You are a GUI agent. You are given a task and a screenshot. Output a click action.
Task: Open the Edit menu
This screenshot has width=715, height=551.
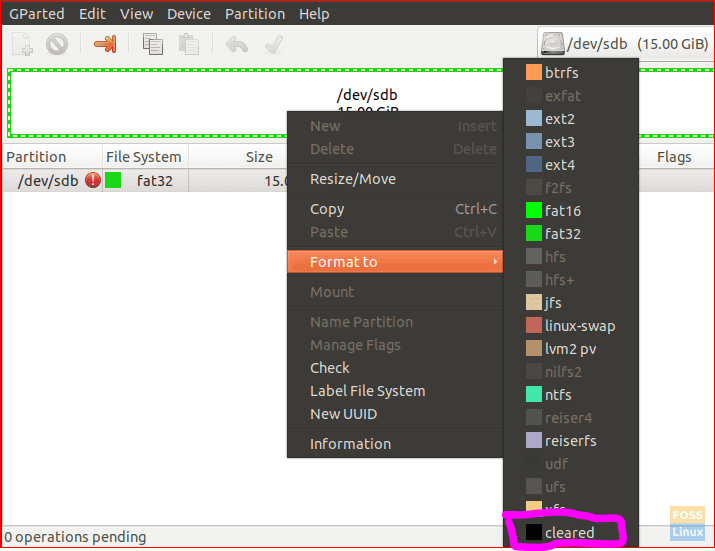pyautogui.click(x=92, y=14)
